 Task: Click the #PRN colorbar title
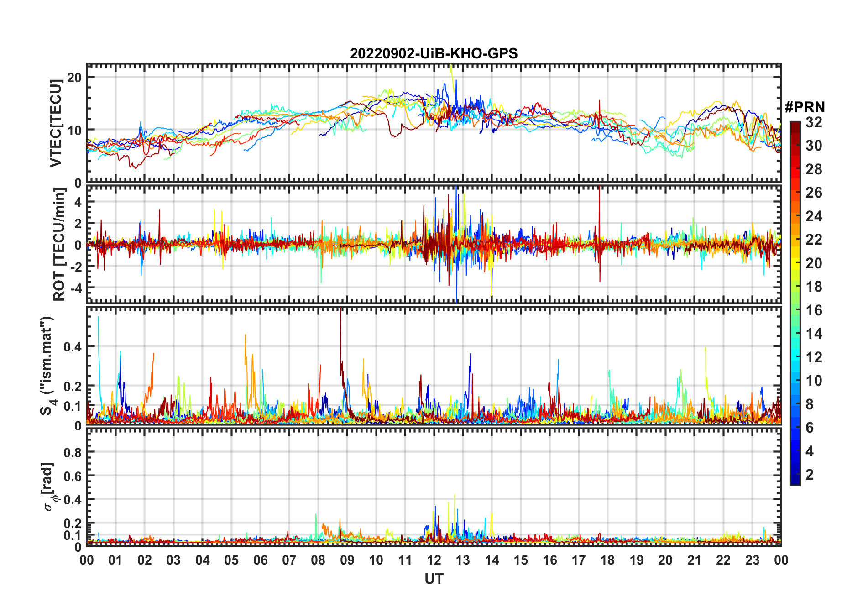805,107
